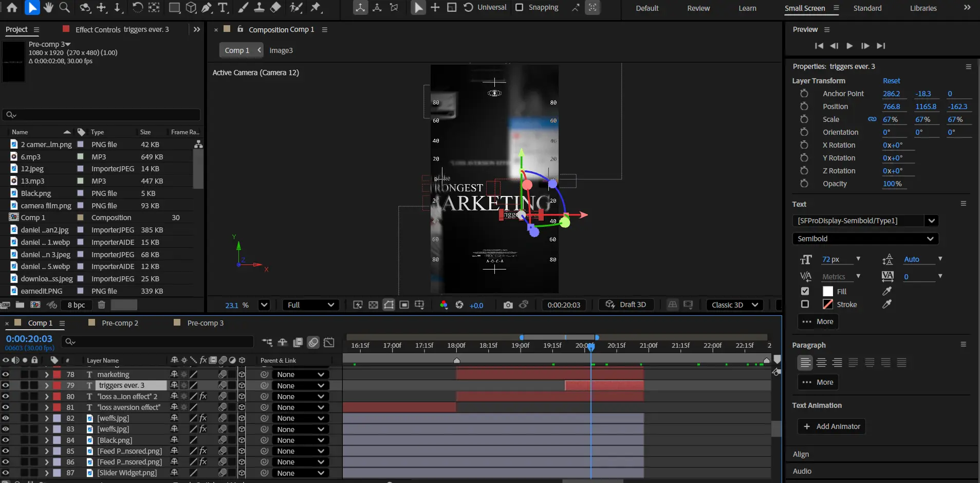Click the white Fill color swatch

pos(827,291)
